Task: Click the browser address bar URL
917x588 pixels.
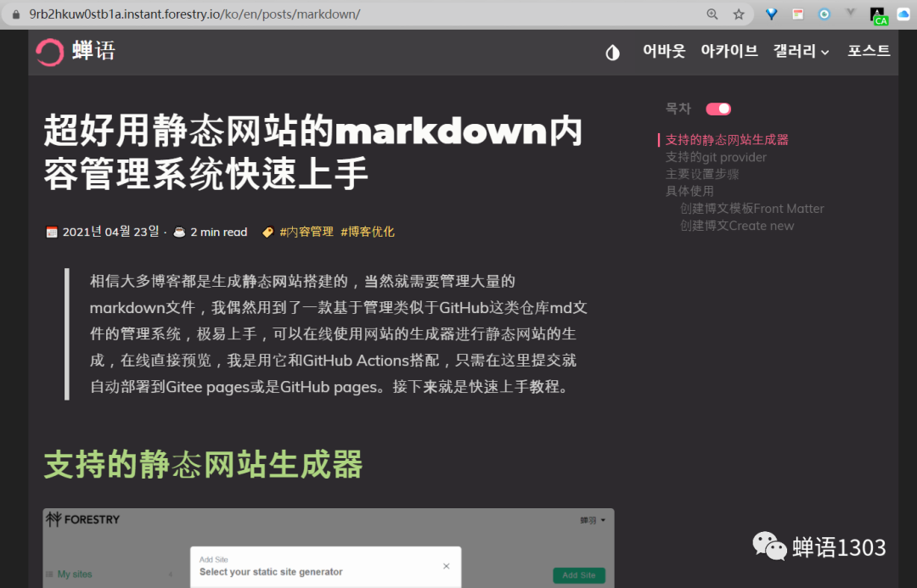Action: pos(194,14)
